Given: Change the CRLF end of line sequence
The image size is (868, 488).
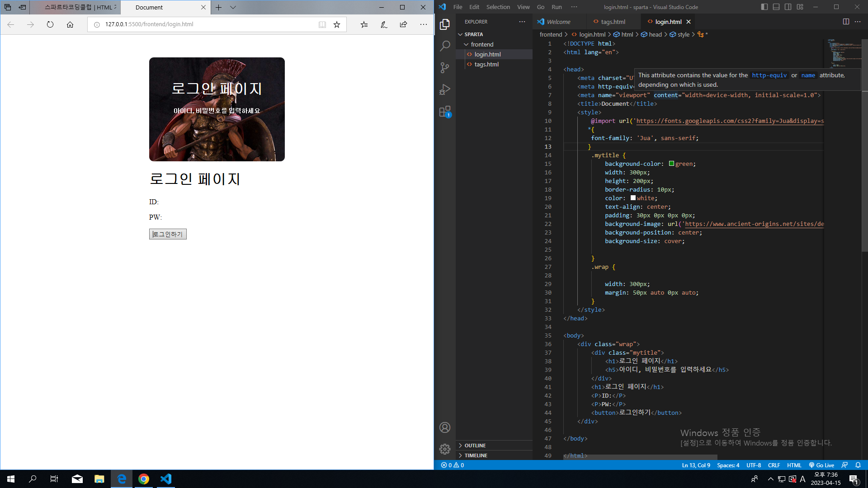Looking at the screenshot, I should click(x=774, y=465).
